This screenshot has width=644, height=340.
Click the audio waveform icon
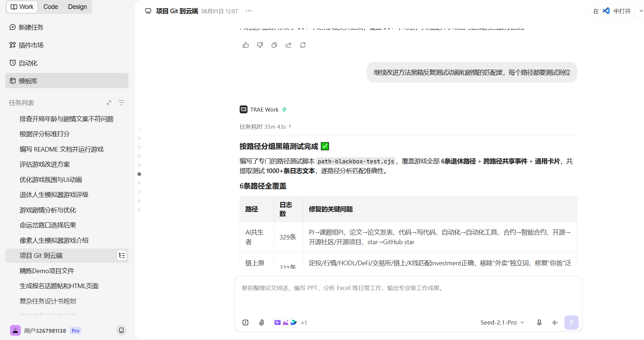point(555,322)
